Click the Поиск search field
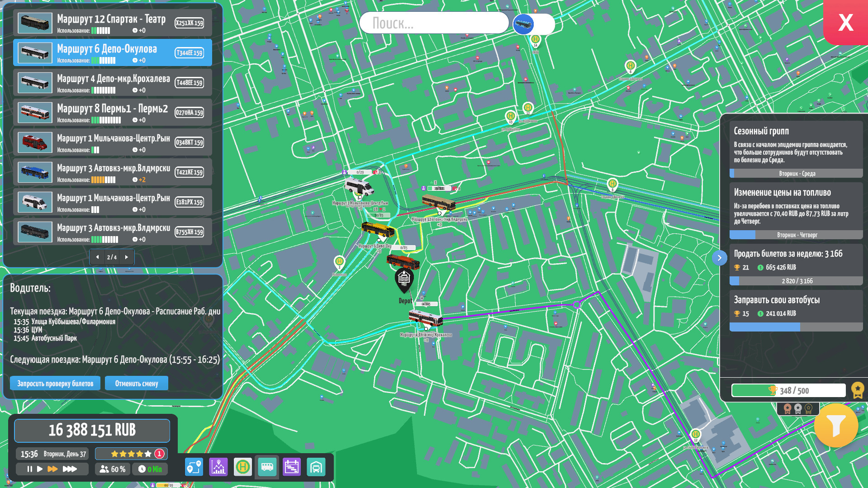Viewport: 868px width, 488px height. [x=434, y=23]
